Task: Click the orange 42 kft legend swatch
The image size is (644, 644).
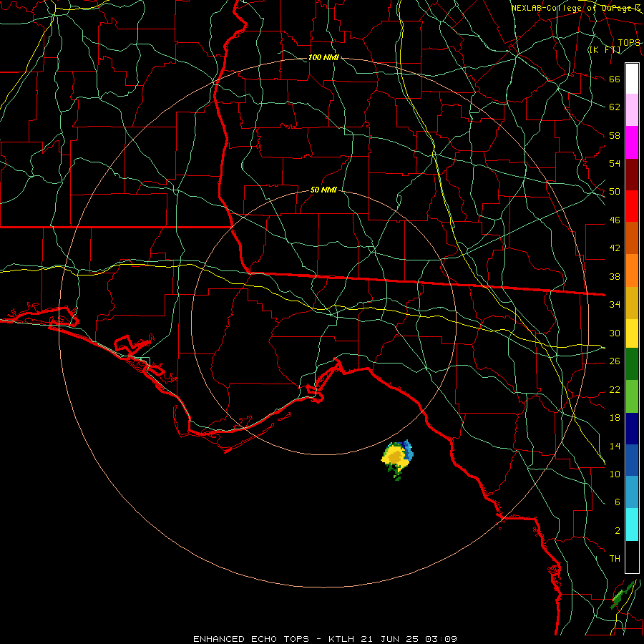Action: pos(632,270)
